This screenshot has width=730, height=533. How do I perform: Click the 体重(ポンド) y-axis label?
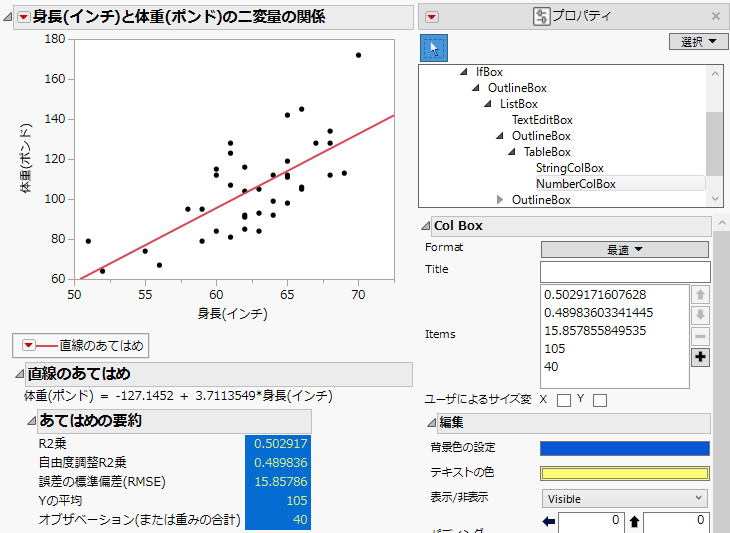tap(26, 158)
